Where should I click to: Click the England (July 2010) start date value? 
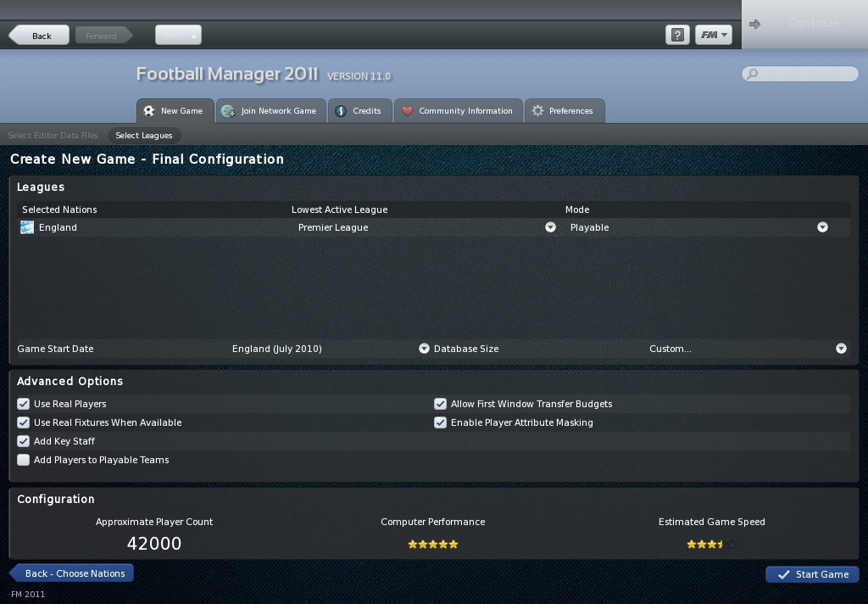click(x=277, y=349)
